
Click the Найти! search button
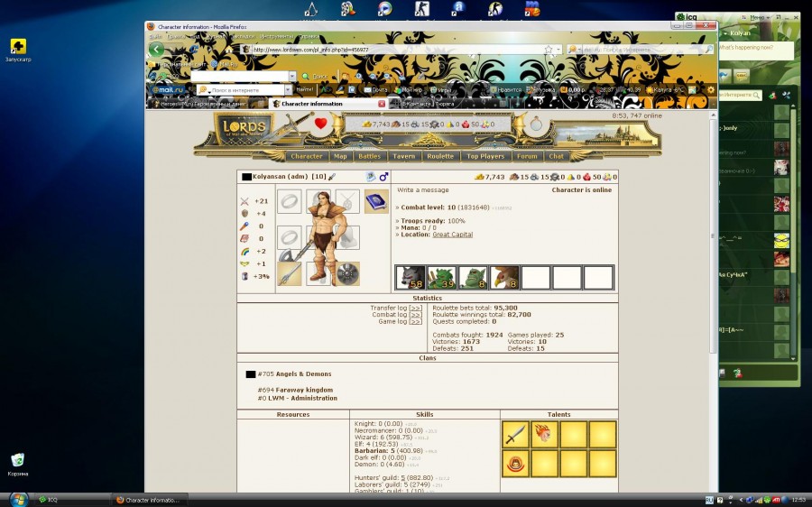[x=305, y=89]
